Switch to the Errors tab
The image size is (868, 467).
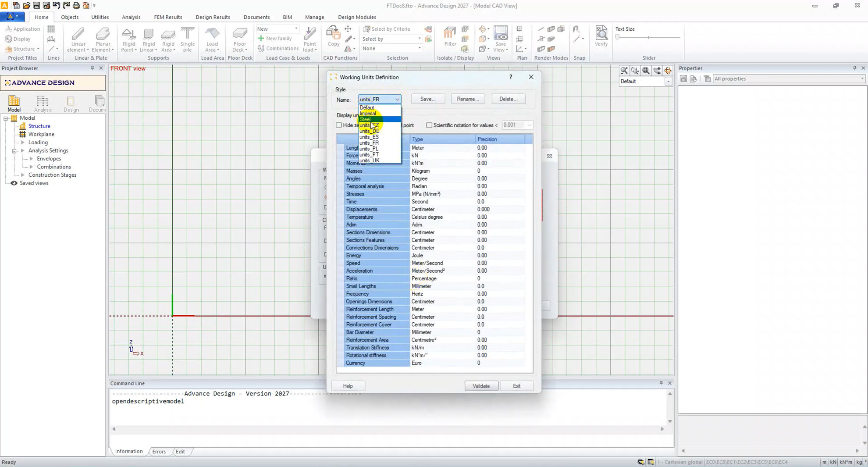[x=159, y=451]
